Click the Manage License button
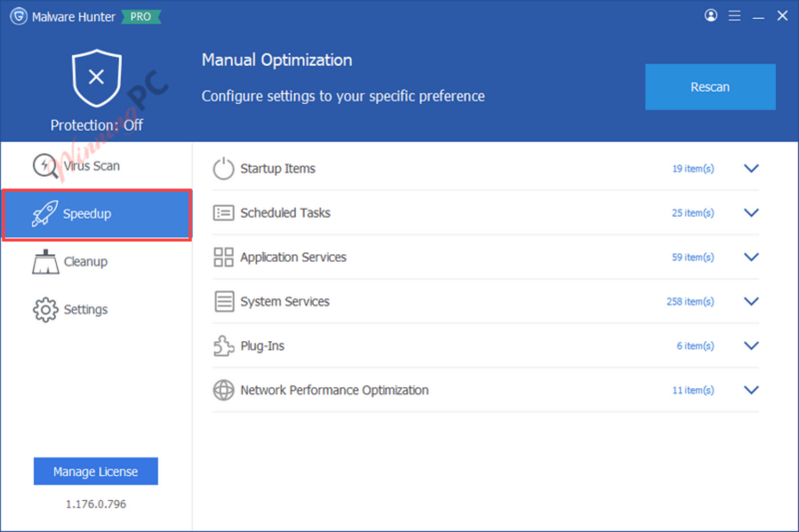Viewport: 799px width, 532px height. (x=96, y=471)
